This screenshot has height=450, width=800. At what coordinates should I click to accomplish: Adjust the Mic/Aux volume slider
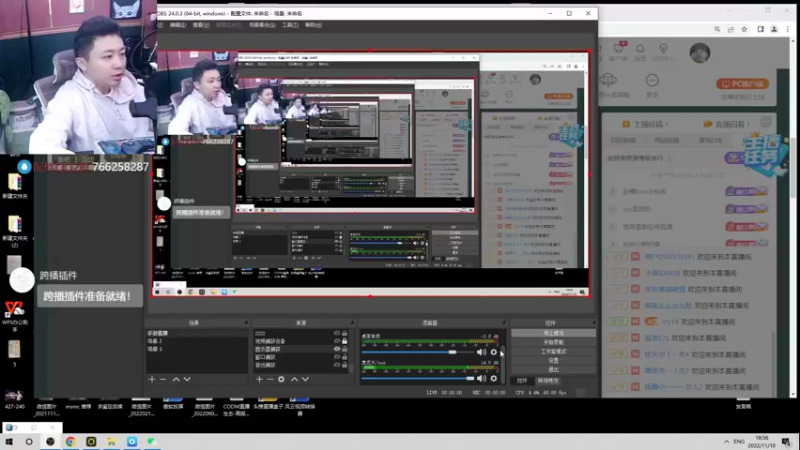coord(469,379)
